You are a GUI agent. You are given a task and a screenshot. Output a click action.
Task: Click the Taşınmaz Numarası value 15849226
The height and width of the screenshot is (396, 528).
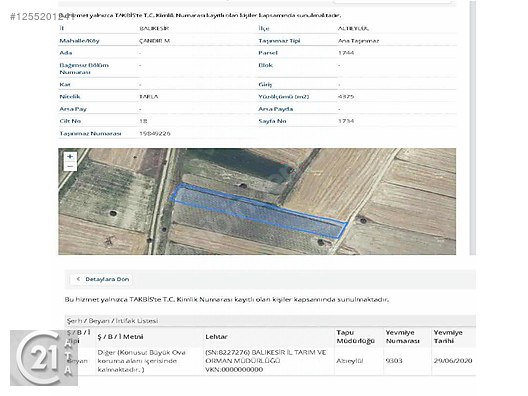click(x=155, y=134)
